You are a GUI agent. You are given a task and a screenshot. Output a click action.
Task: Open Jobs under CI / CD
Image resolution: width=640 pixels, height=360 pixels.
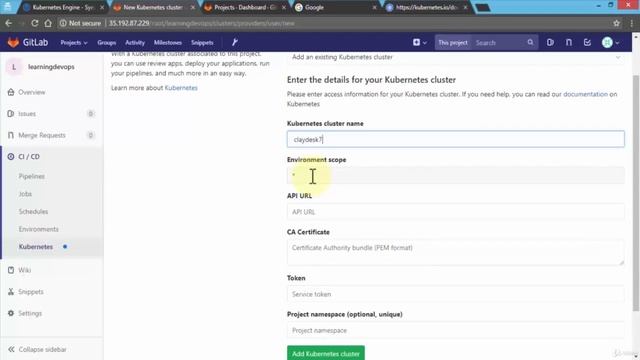pyautogui.click(x=25, y=194)
